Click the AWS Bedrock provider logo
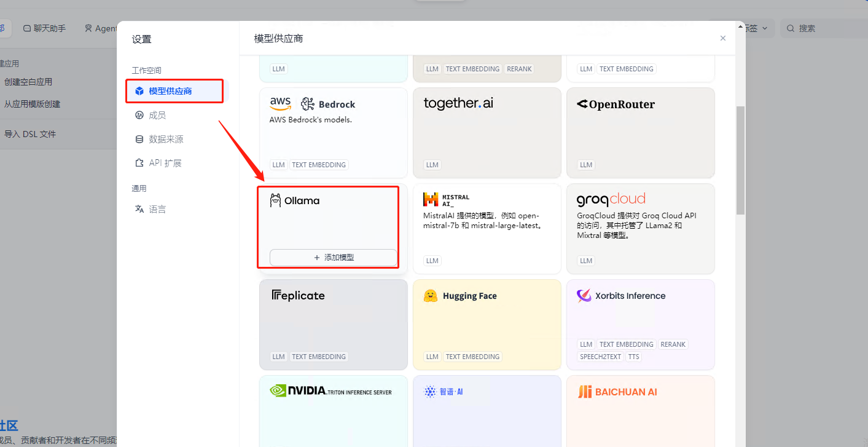868x447 pixels. pyautogui.click(x=312, y=104)
